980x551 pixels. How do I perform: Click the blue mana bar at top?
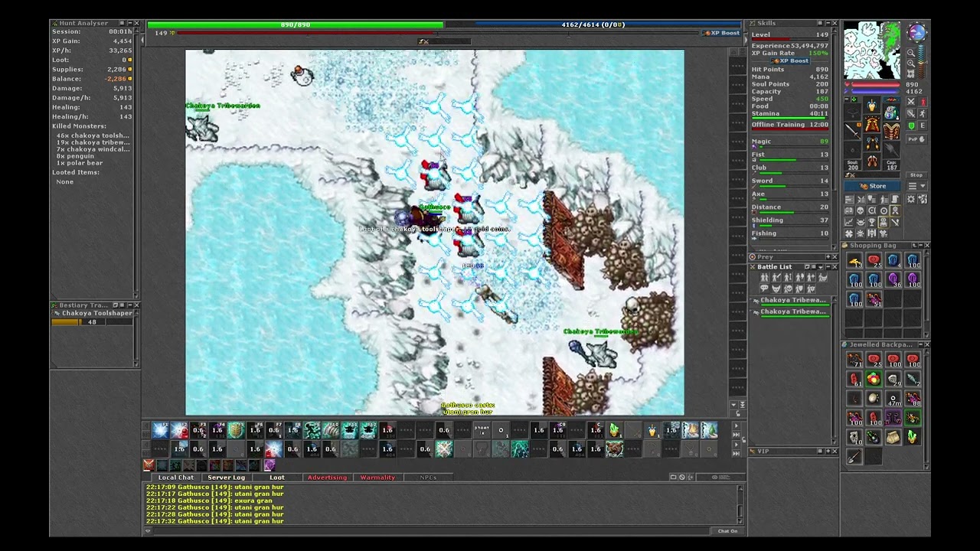coord(593,25)
